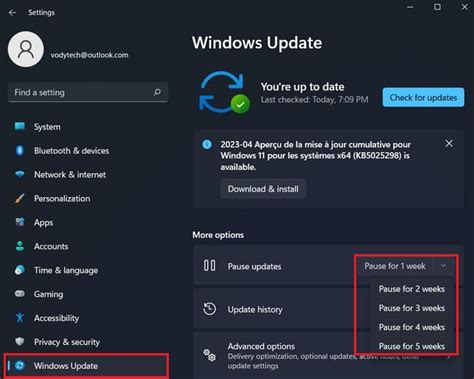Select the Windows Update sync icon in sidebar
Image resolution: width=474 pixels, height=379 pixels.
20,366
